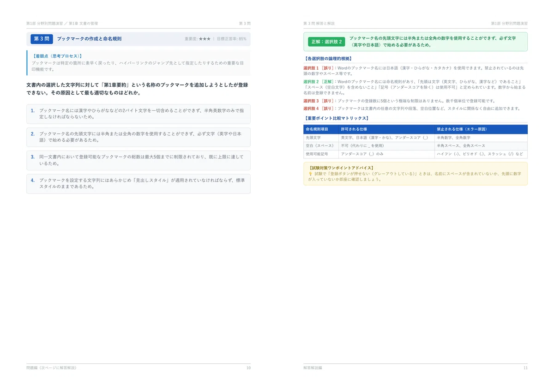Select answer choice 3 about five-bookmark limit

(138, 160)
